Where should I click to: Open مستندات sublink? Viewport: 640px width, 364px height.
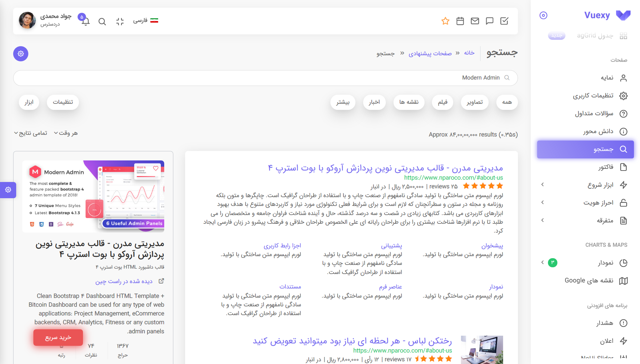(290, 287)
